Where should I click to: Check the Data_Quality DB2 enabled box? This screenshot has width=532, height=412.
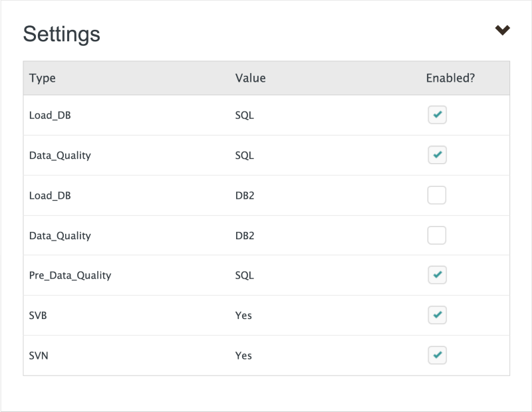click(437, 235)
